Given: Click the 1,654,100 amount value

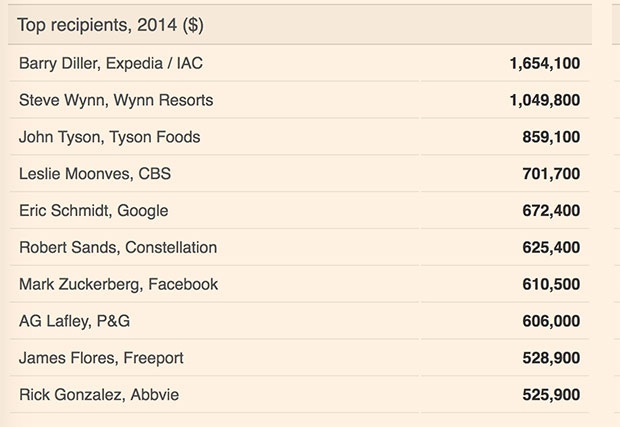Looking at the screenshot, I should [x=545, y=64].
